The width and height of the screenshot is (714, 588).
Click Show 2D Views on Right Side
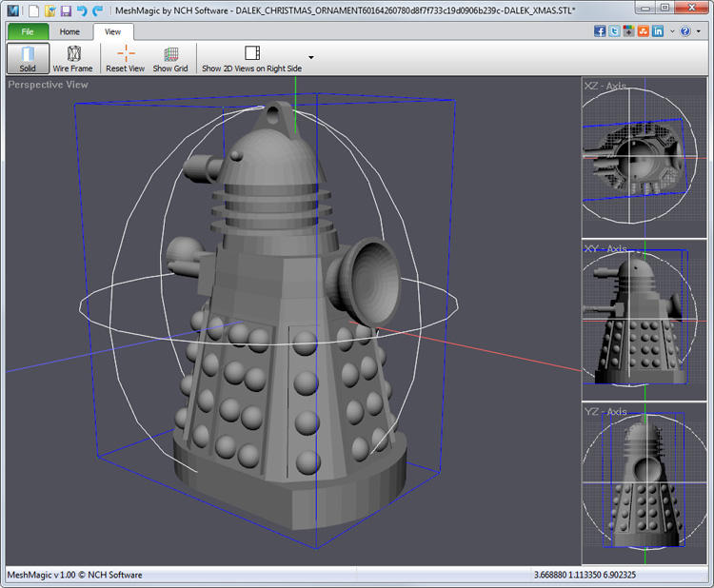tap(252, 59)
